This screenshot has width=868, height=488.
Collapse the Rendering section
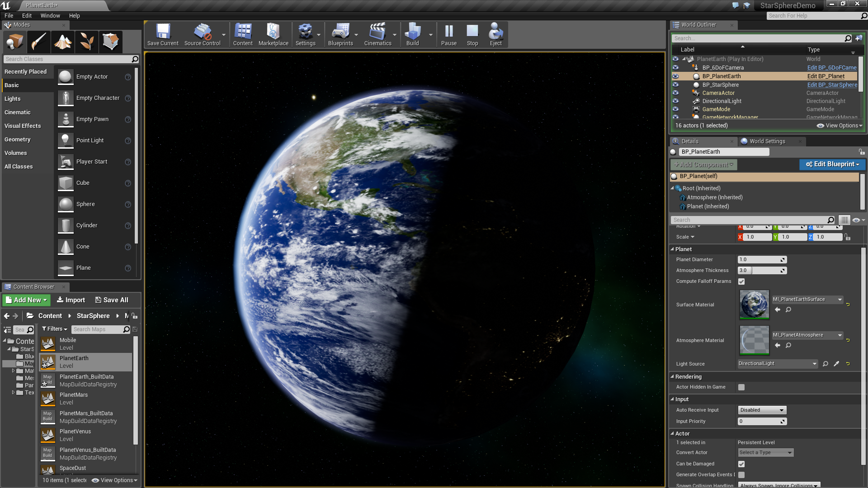pos(672,377)
